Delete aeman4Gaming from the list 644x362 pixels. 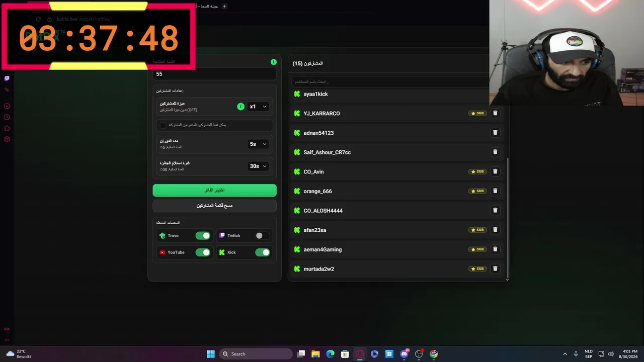495,249
